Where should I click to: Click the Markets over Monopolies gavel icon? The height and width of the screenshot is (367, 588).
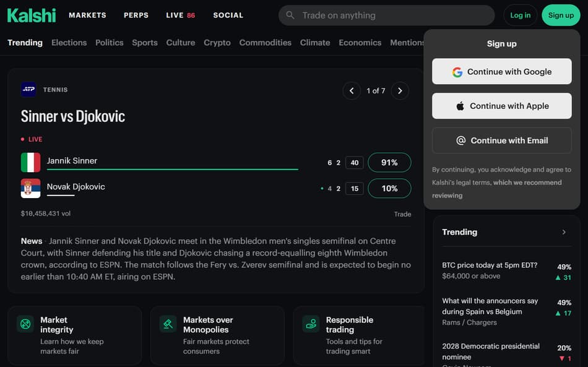point(168,324)
